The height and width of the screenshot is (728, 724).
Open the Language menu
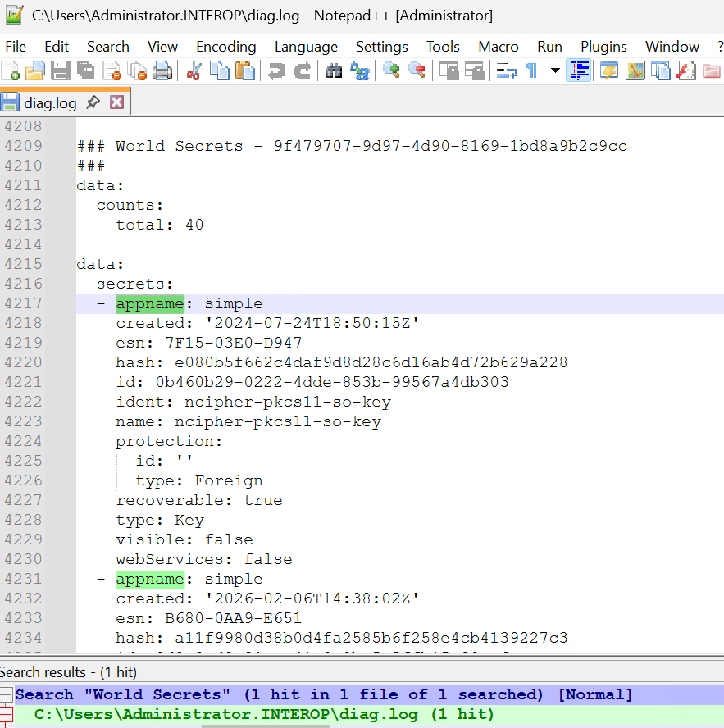pos(306,47)
